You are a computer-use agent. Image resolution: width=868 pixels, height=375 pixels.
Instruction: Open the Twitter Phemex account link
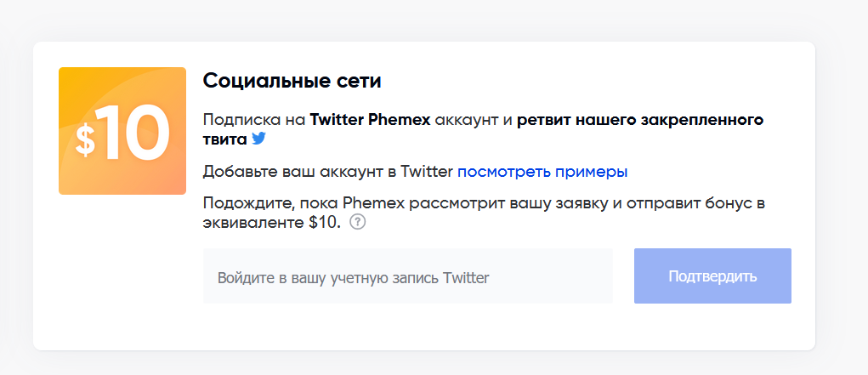click(370, 119)
